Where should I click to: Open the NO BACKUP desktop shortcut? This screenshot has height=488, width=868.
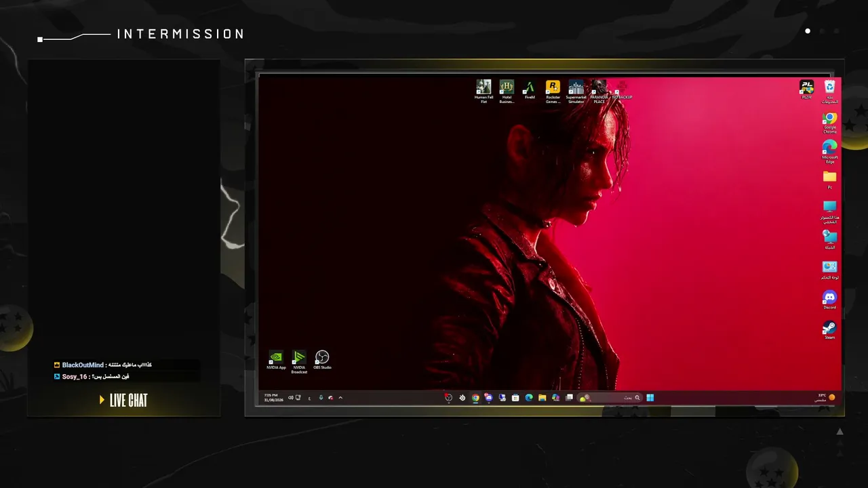(622, 90)
